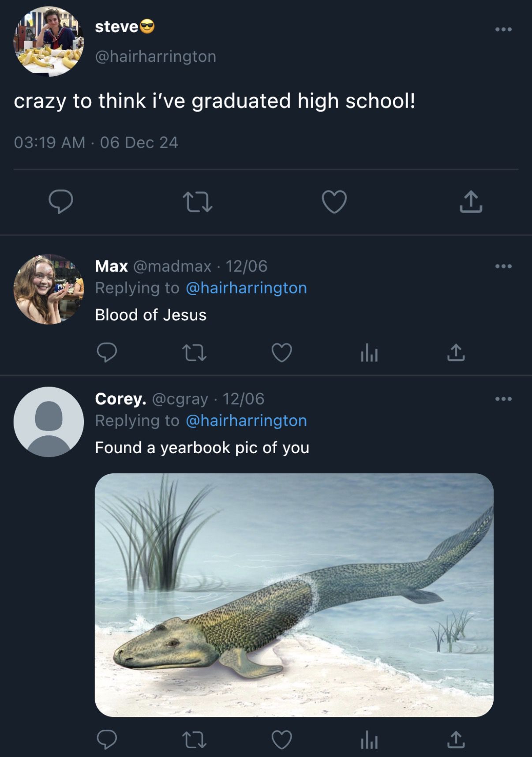This screenshot has width=532, height=757.
Task: Reply to Max's comment
Action: coord(107,352)
